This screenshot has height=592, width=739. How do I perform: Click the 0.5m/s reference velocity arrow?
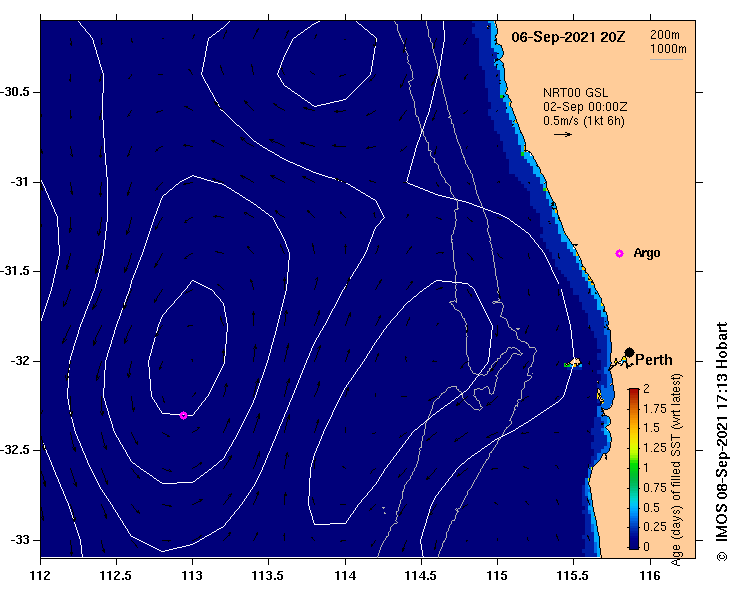(563, 134)
